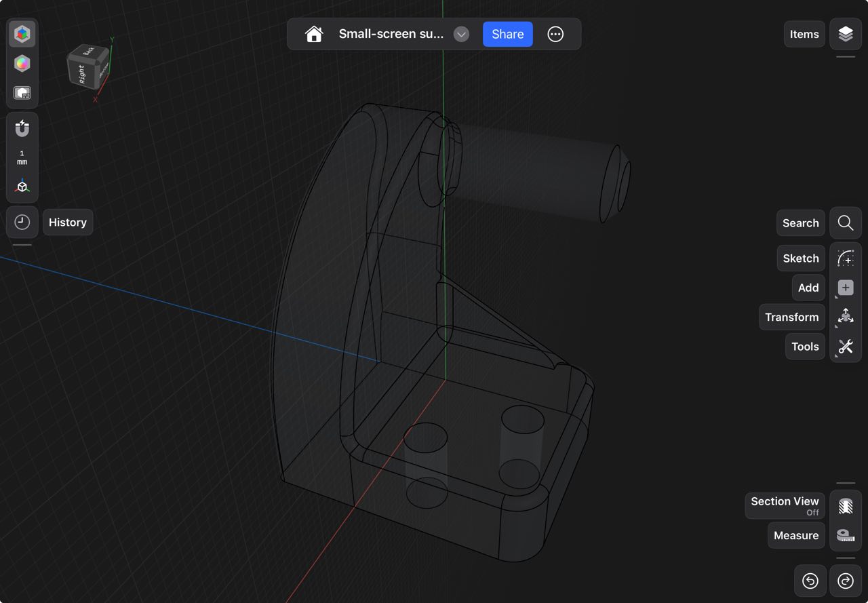Screen dimensions: 868x603
Task: Toggle Section View on
Action: click(x=845, y=506)
